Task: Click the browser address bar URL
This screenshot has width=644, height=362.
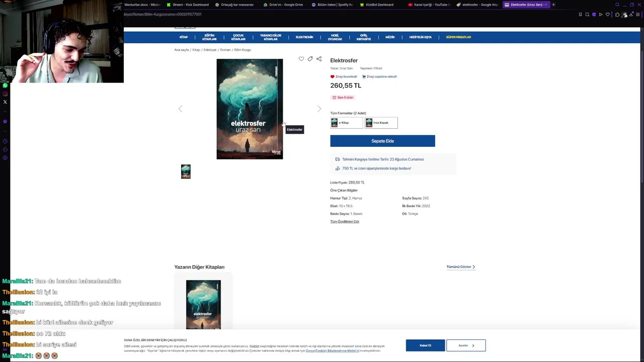Action: 163,15
